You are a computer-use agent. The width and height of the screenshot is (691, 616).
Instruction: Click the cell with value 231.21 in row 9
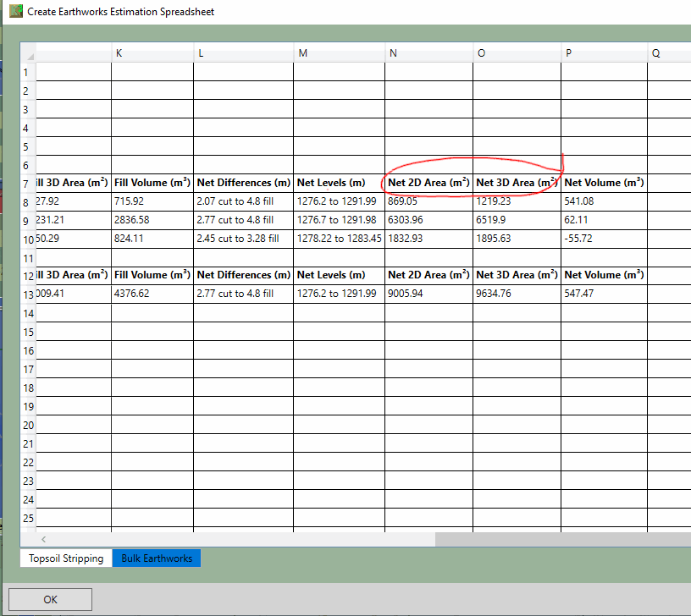[x=74, y=220]
